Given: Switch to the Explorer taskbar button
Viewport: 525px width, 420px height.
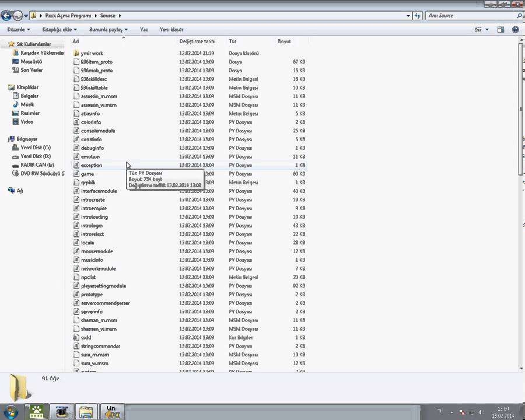Looking at the screenshot, I should point(86,412).
